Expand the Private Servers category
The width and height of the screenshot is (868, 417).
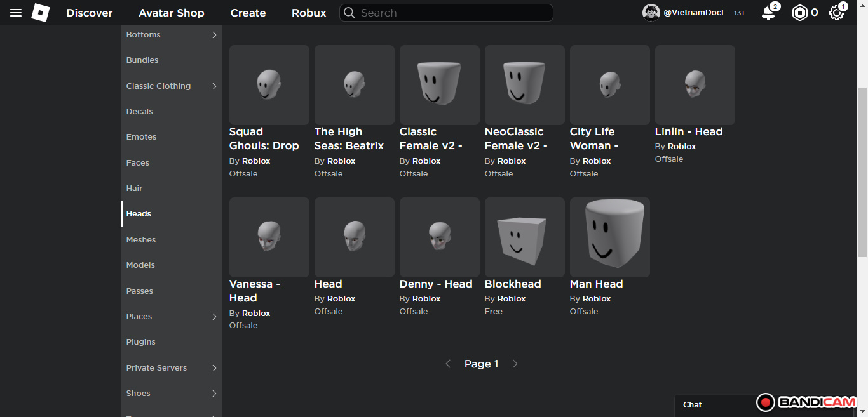pyautogui.click(x=214, y=368)
